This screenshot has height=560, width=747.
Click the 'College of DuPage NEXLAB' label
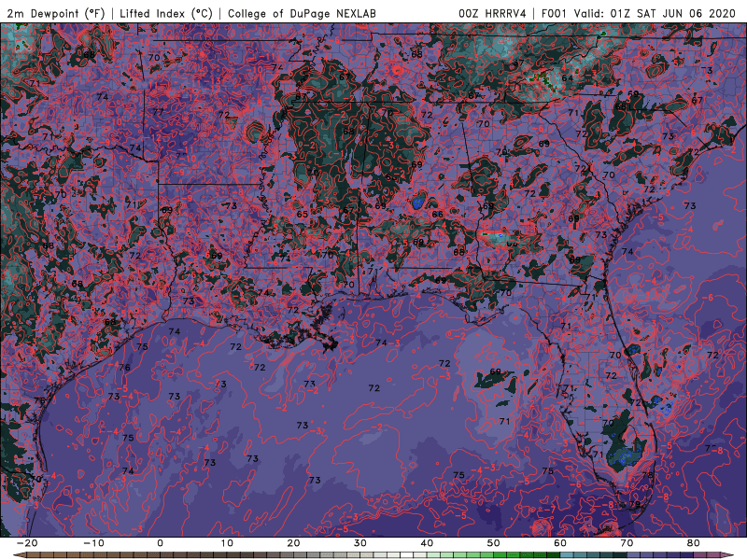click(x=302, y=13)
